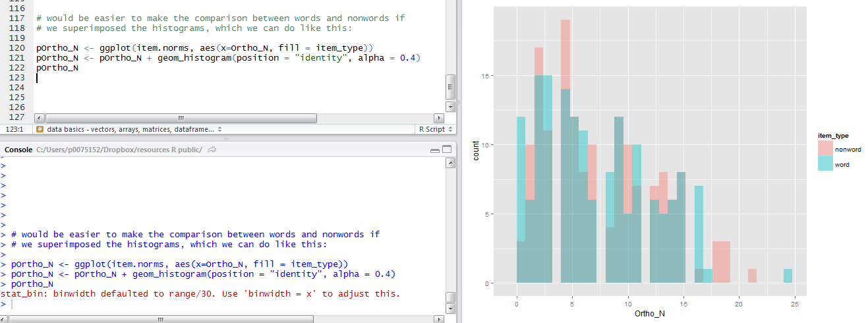Click the nonword legend color swatch

[x=825, y=150]
